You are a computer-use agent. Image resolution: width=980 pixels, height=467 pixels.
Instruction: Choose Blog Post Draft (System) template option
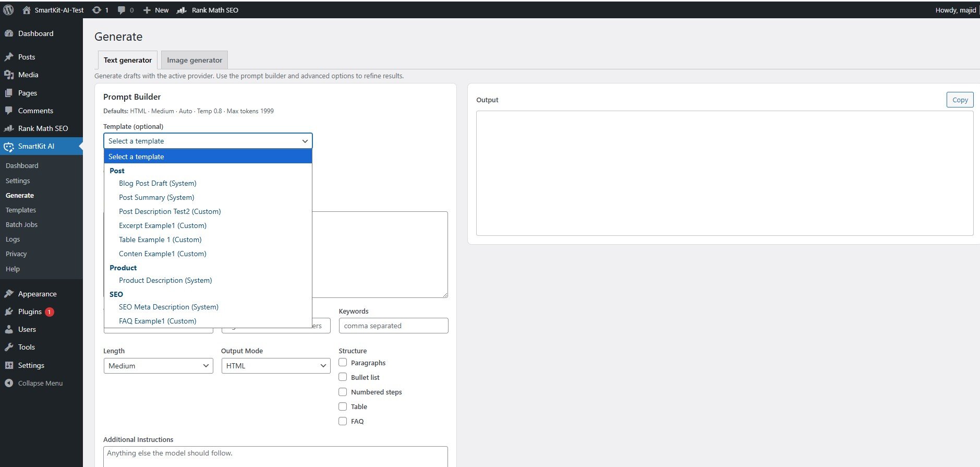point(158,183)
